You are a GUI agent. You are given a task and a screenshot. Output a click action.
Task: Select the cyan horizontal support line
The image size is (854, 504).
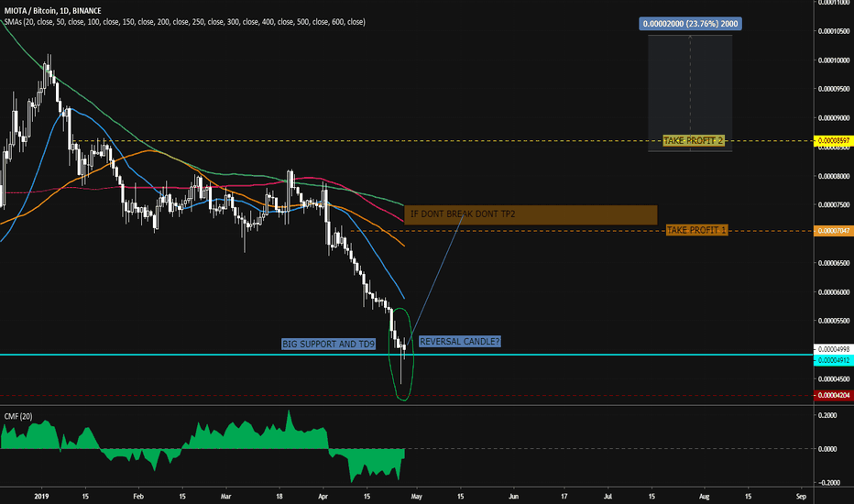(x=406, y=355)
